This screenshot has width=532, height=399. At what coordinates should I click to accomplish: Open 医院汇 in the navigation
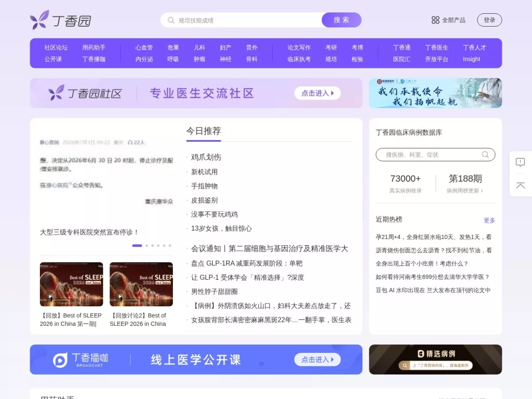402,59
